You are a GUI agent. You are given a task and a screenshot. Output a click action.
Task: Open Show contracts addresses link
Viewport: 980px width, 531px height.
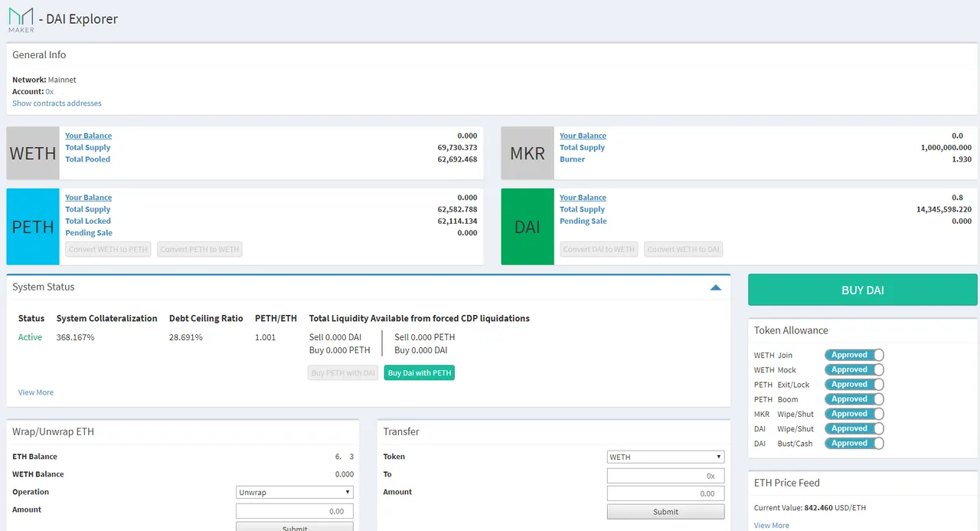coord(57,103)
